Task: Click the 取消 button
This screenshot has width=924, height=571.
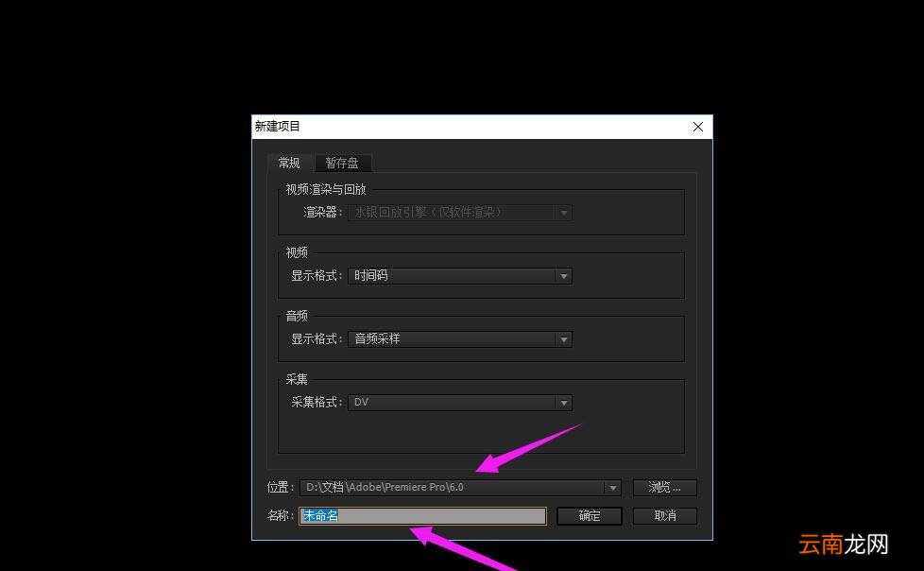Action: (665, 516)
